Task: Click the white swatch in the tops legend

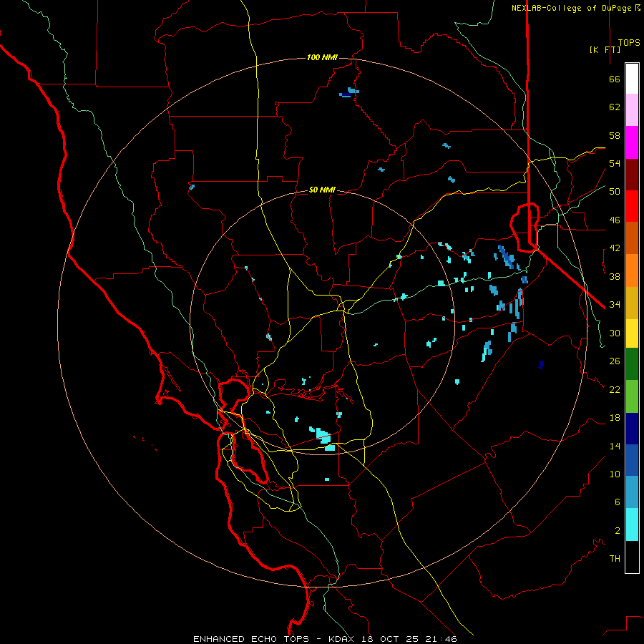Action: pos(632,79)
